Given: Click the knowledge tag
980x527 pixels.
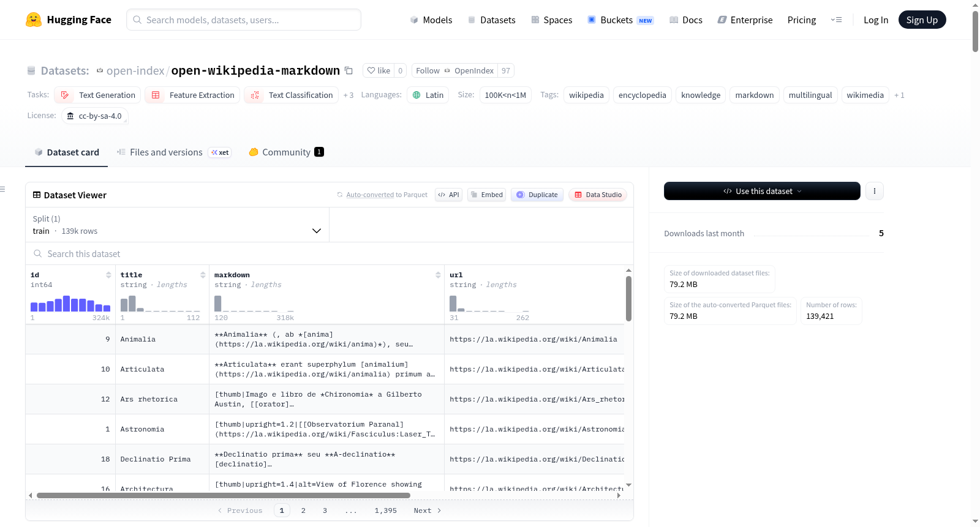Looking at the screenshot, I should coord(701,95).
